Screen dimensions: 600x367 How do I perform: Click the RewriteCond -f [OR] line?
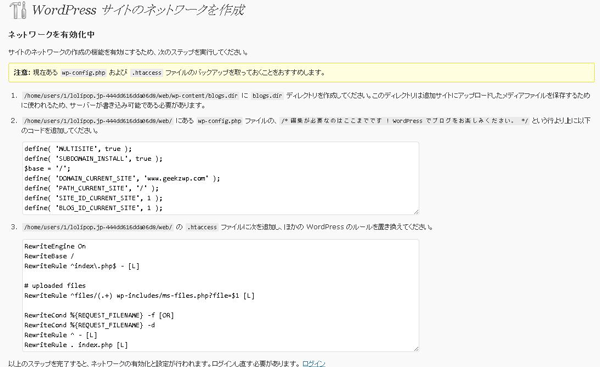click(x=99, y=315)
